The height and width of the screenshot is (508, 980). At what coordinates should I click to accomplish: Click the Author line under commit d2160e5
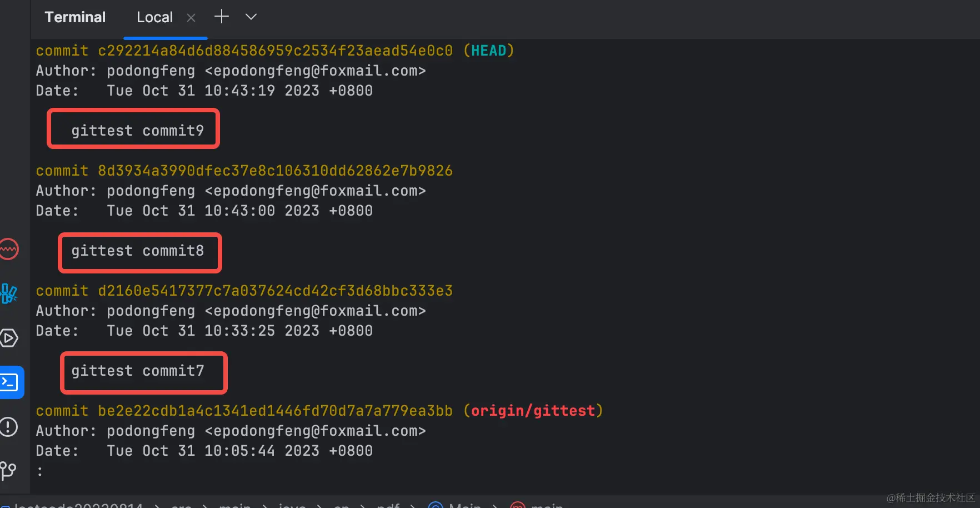pyautogui.click(x=231, y=311)
